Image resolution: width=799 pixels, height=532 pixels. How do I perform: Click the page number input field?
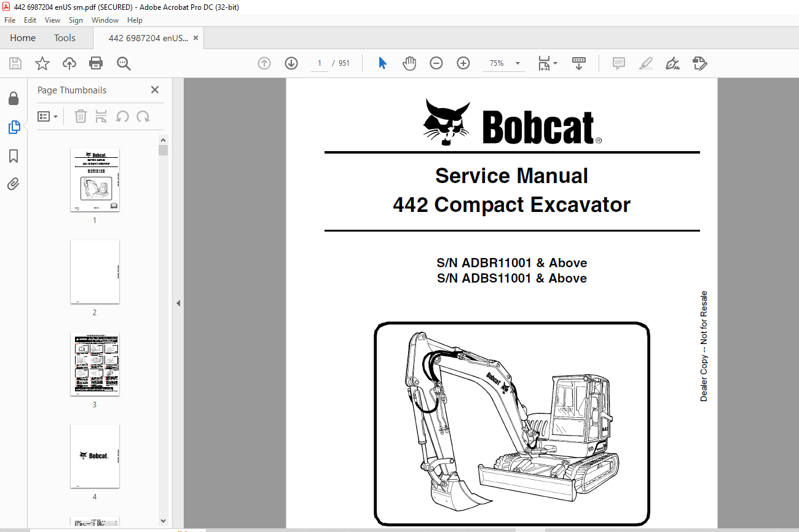pyautogui.click(x=320, y=63)
